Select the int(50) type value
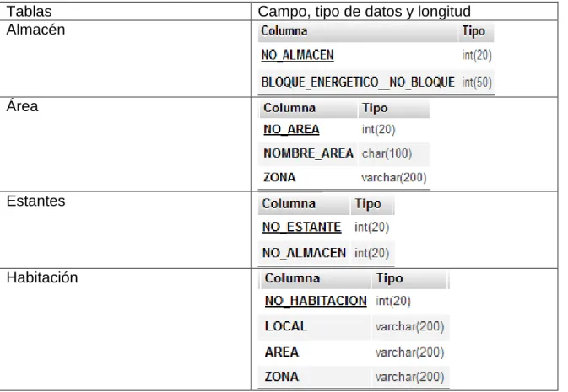The image size is (568, 392). tap(477, 83)
